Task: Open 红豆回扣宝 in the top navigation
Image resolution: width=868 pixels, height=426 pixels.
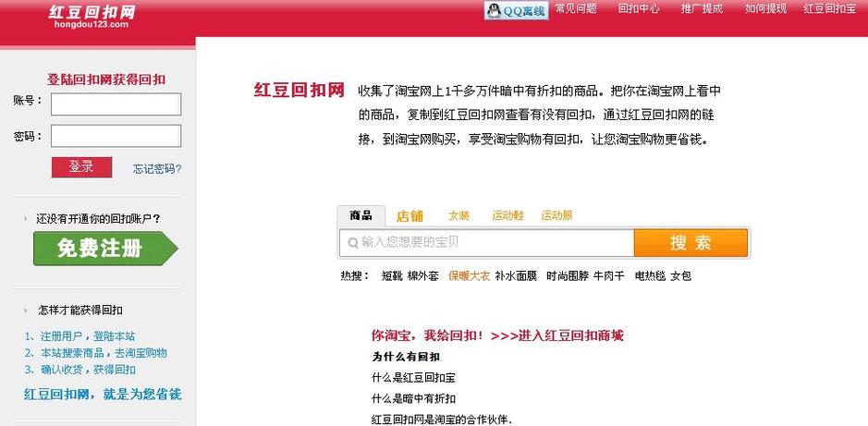Action: pyautogui.click(x=829, y=9)
